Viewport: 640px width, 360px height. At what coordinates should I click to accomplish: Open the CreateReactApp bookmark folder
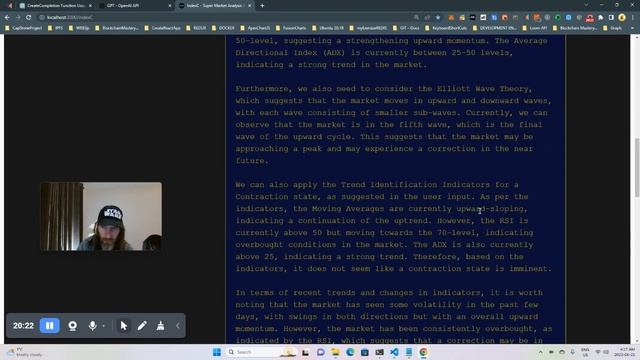click(162, 28)
